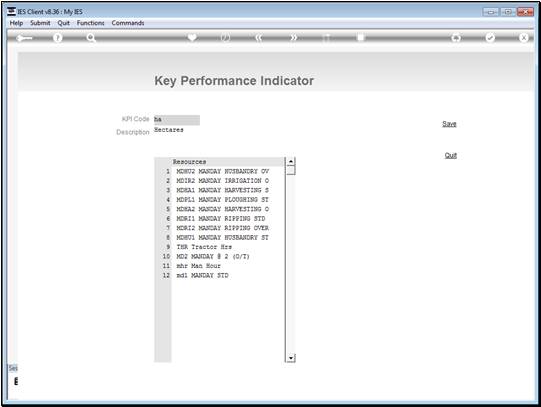Click the KPI Code field
Image resolution: width=541 pixels, height=407 pixels.
point(177,120)
